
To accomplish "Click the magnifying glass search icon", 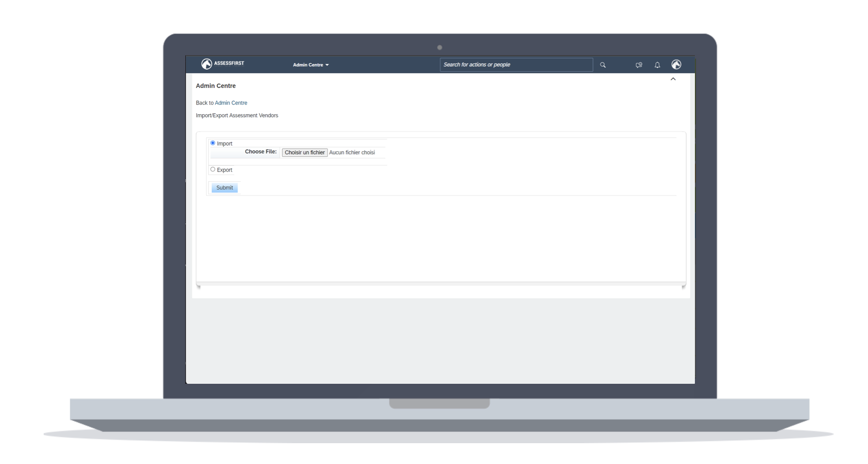I will point(603,65).
